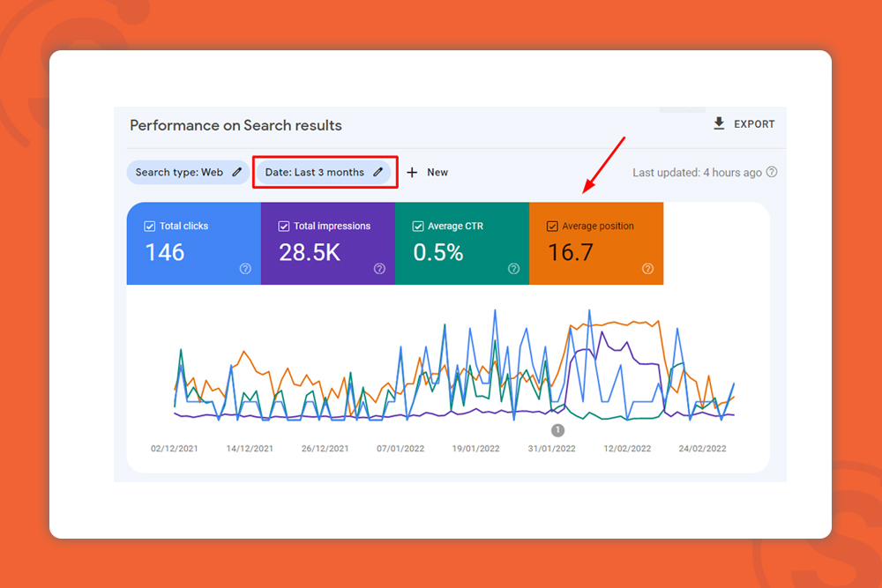The width and height of the screenshot is (882, 588).
Task: Open Date: Last 3 months filter
Action: [324, 172]
